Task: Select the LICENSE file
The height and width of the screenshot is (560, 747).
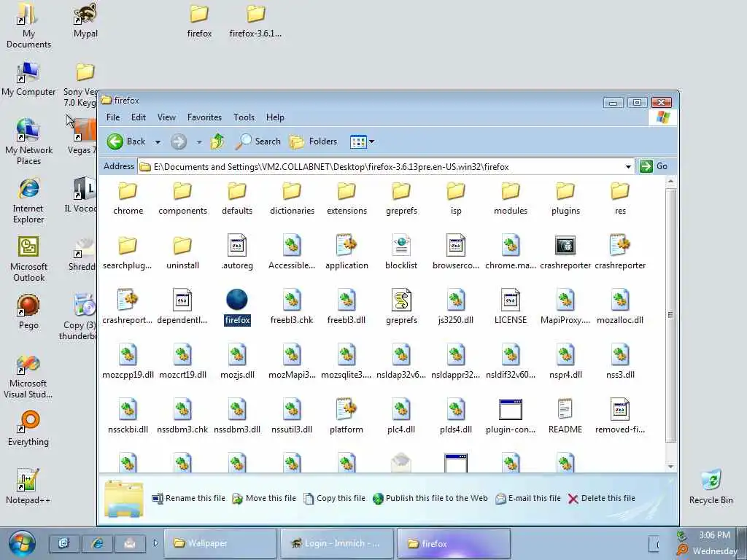Action: (x=510, y=307)
